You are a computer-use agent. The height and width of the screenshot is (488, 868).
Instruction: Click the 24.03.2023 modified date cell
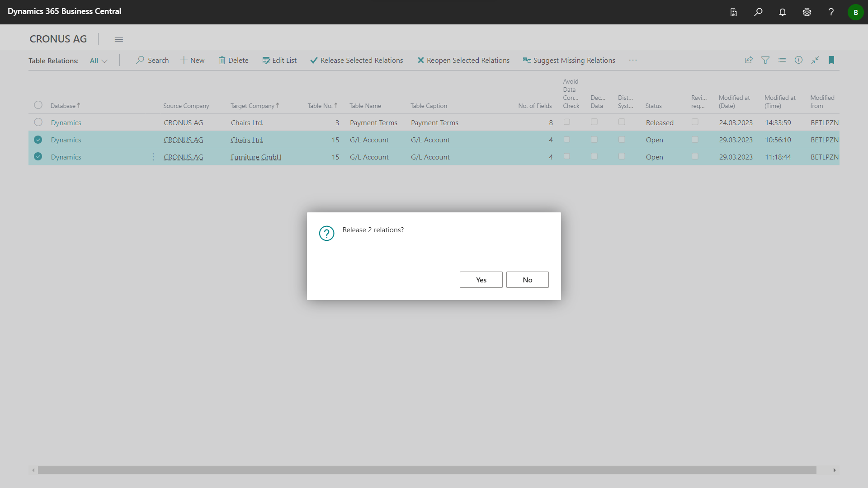click(x=736, y=122)
